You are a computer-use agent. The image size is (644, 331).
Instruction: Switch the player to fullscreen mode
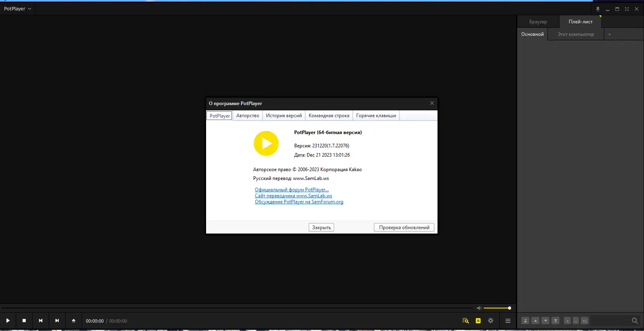[627, 9]
